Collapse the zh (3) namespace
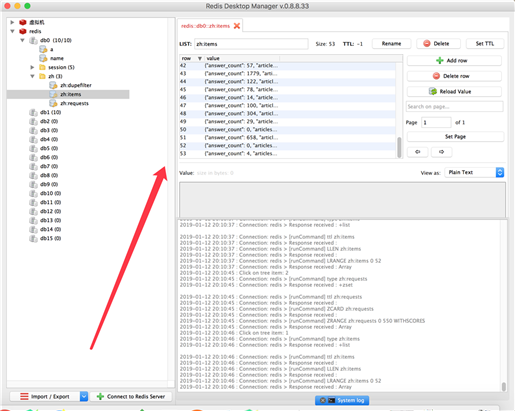 (x=32, y=76)
